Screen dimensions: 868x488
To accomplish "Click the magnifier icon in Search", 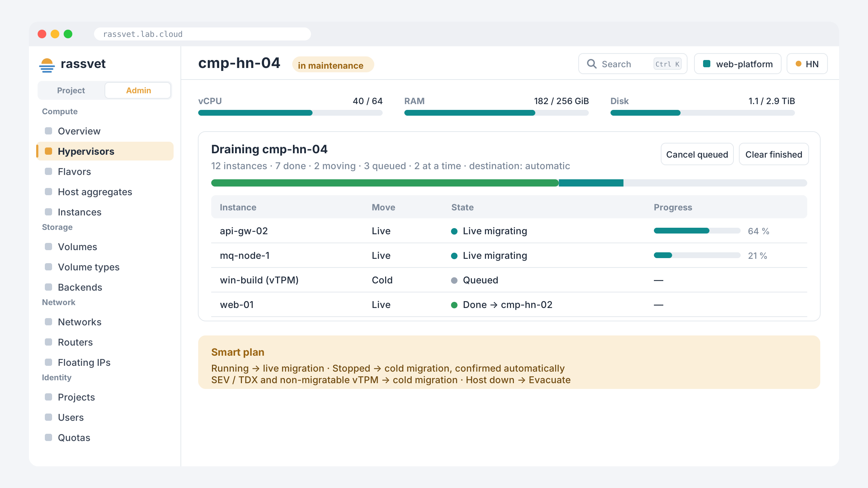I will (x=592, y=64).
